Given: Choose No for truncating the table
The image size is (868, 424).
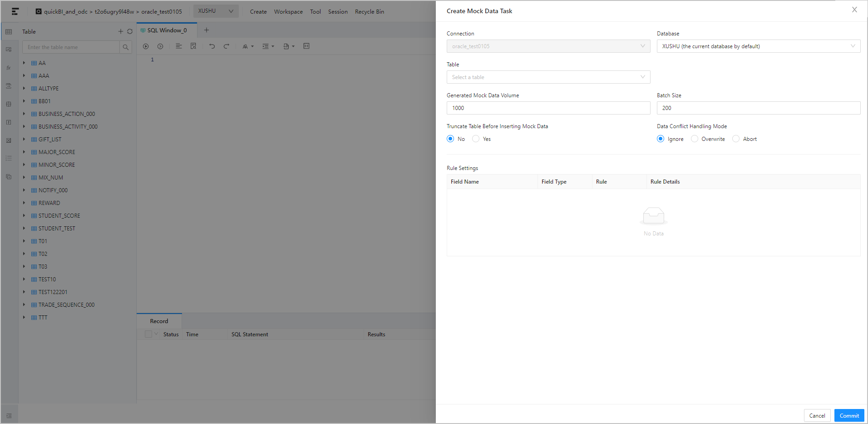Looking at the screenshot, I should [x=450, y=139].
